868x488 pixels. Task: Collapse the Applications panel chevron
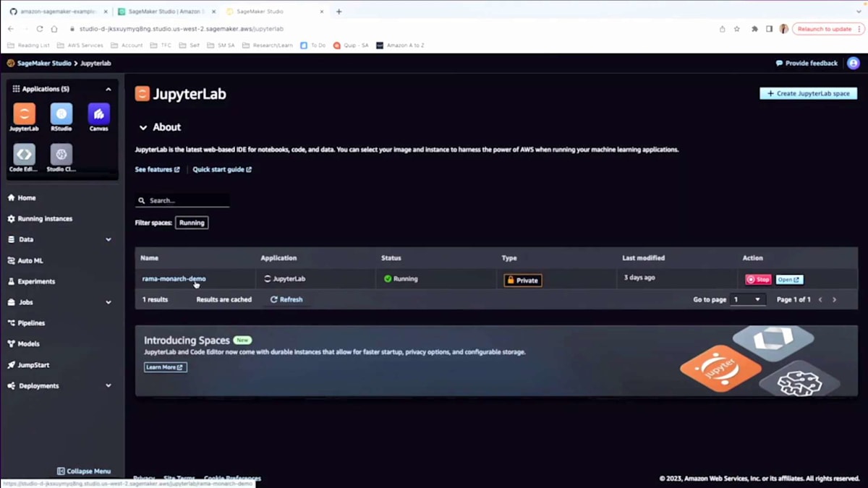coord(109,89)
